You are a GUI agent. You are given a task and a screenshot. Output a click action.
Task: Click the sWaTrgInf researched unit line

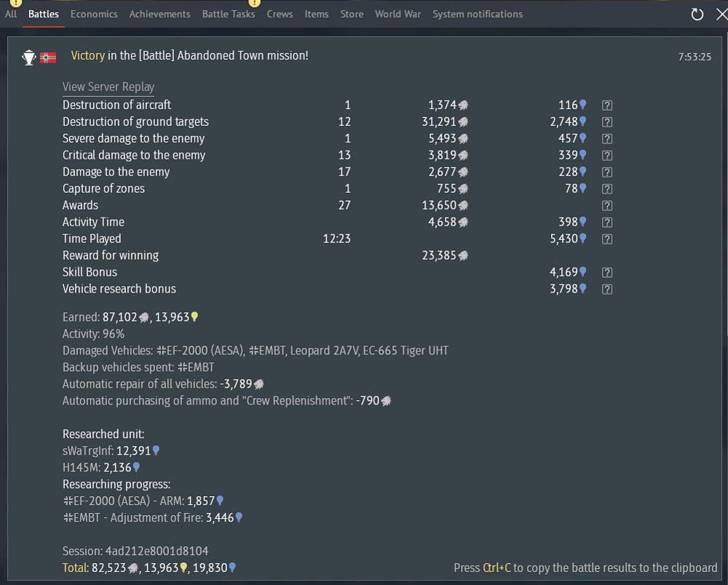point(111,450)
